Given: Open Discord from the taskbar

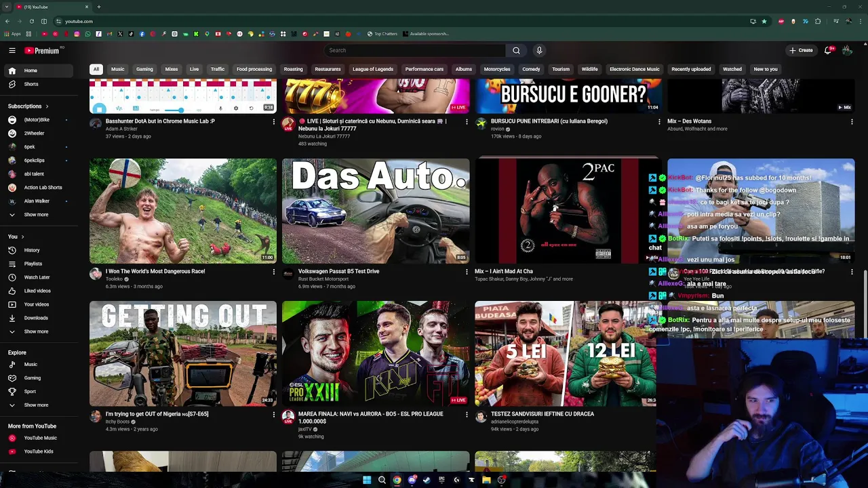Looking at the screenshot, I should [412, 480].
